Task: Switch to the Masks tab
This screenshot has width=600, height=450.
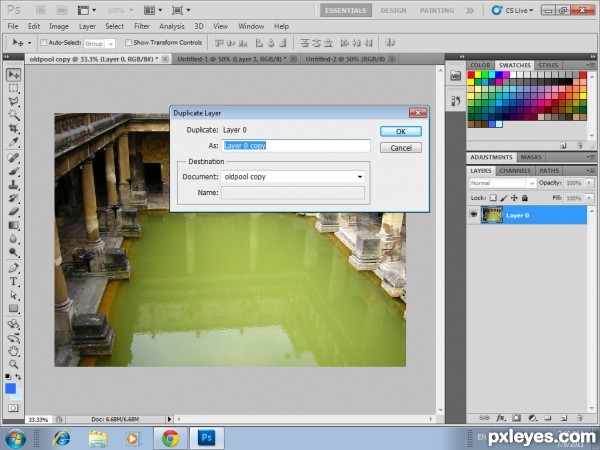Action: (531, 157)
